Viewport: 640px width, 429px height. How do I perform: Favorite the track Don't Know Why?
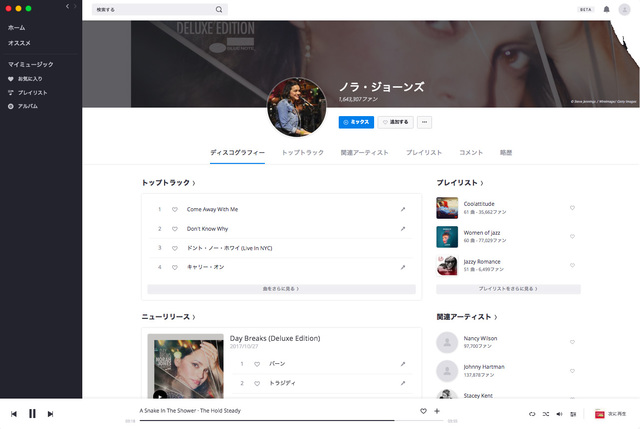[175, 229]
